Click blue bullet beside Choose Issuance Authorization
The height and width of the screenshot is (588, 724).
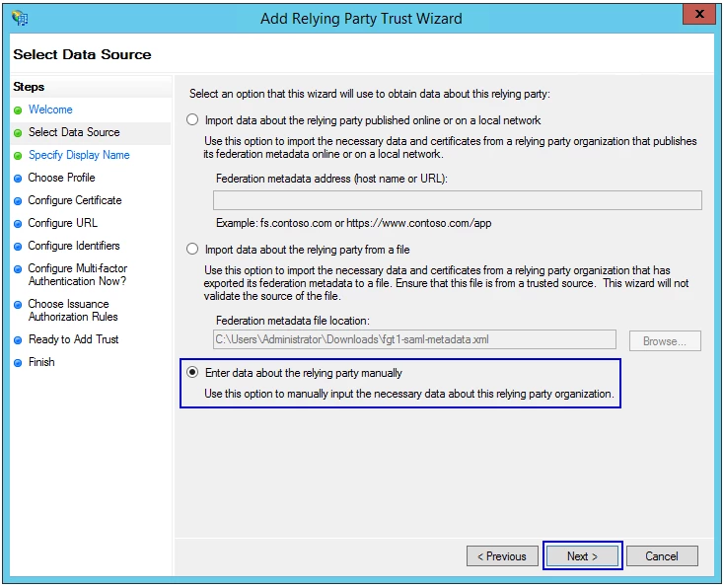[x=18, y=305]
